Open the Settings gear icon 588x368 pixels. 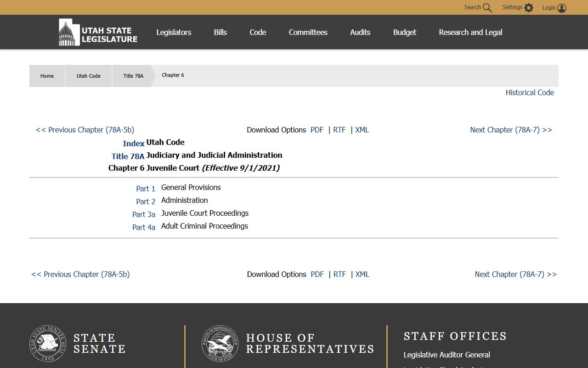point(529,8)
